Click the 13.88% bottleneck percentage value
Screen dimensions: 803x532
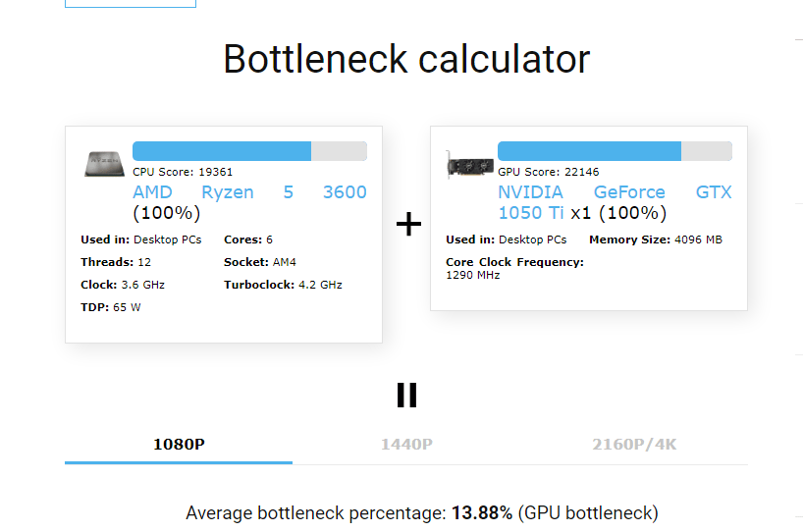[x=481, y=512]
